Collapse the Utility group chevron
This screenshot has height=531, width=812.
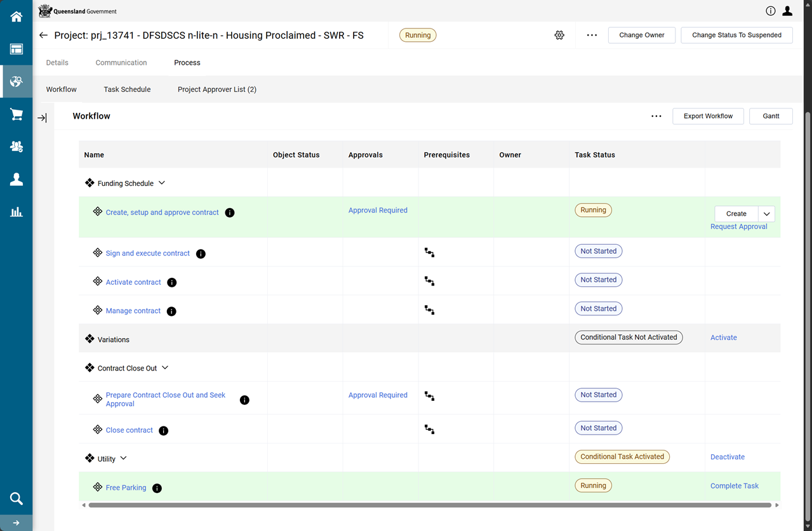(x=124, y=458)
